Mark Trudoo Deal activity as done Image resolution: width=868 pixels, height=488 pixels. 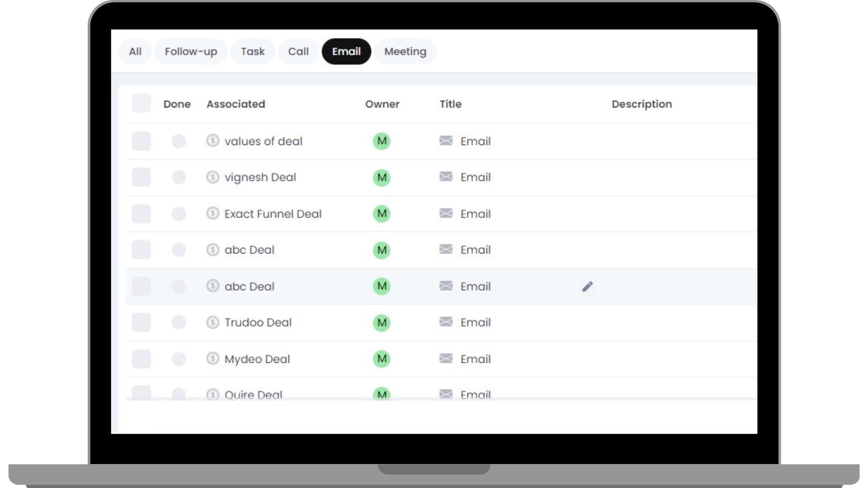(179, 323)
